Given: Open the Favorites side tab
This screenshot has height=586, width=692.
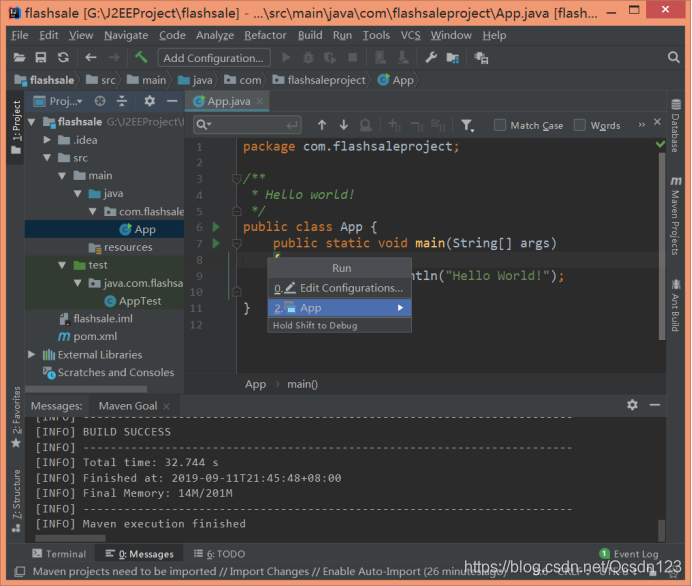Looking at the screenshot, I should coord(16,417).
